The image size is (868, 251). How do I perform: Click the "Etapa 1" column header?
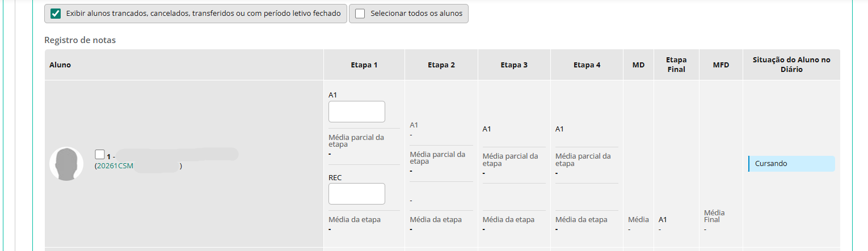tap(364, 65)
